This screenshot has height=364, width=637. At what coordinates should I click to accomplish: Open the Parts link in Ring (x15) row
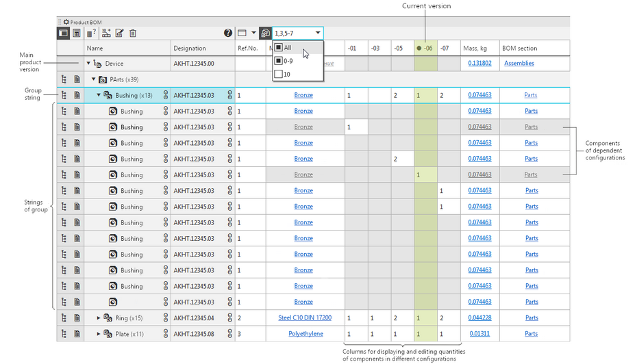532,317
